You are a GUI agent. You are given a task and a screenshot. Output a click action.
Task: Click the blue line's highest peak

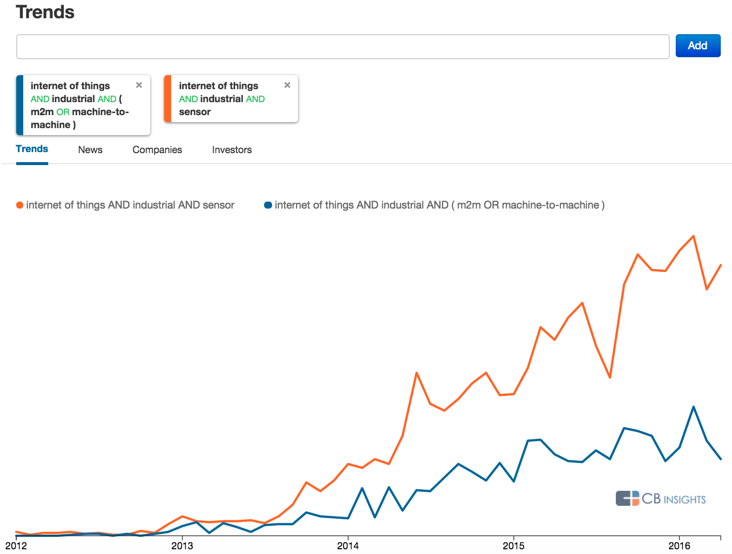click(x=693, y=407)
